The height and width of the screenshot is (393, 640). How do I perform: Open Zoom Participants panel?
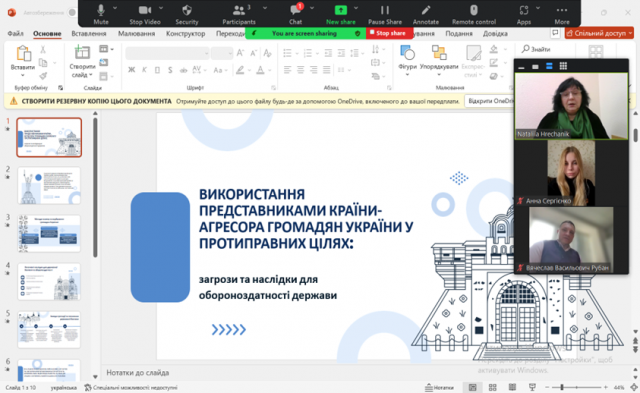coord(239,14)
